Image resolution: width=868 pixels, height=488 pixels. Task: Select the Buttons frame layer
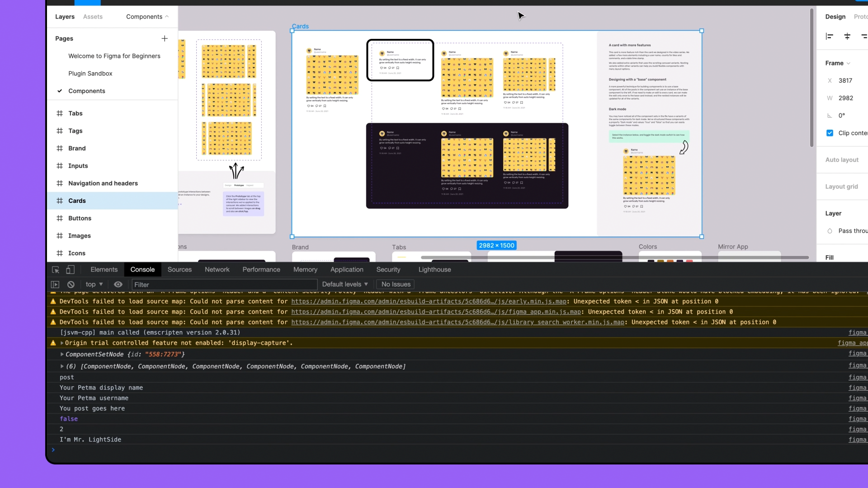(x=80, y=218)
